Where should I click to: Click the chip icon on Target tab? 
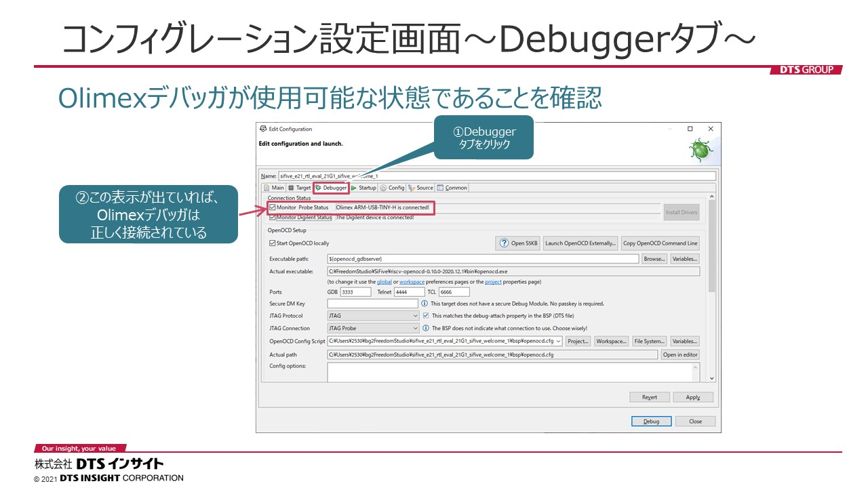291,188
